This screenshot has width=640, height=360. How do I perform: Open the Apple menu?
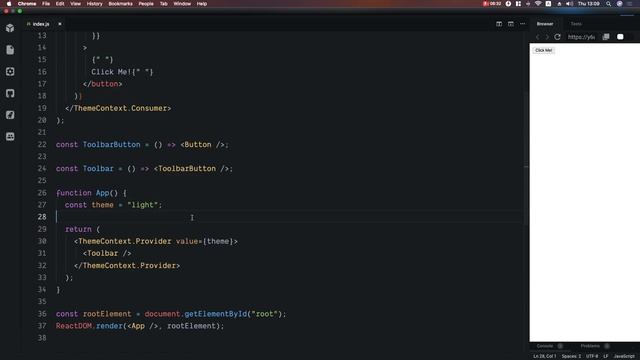(x=9, y=4)
